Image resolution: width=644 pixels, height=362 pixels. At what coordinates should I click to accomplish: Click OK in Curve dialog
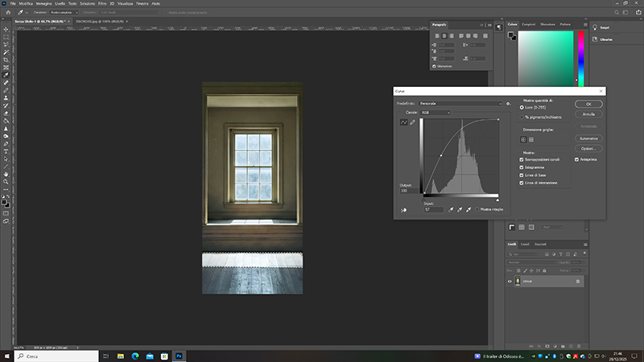click(x=588, y=105)
